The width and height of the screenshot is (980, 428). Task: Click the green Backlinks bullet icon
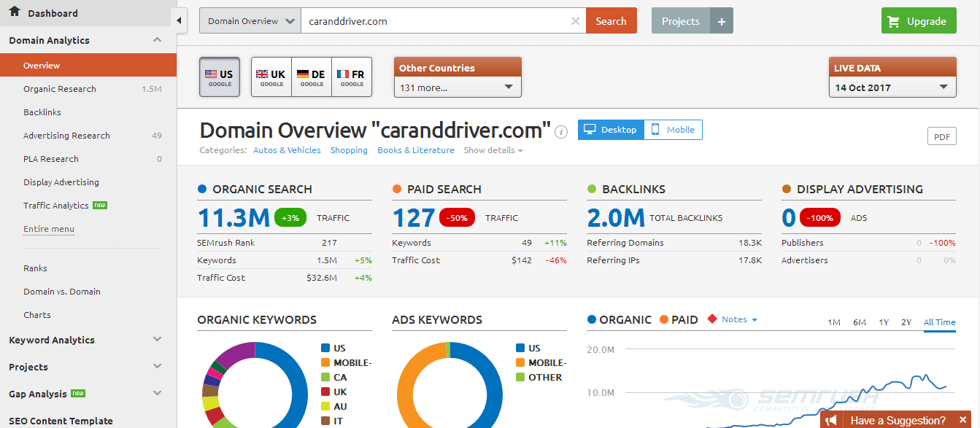(x=592, y=189)
